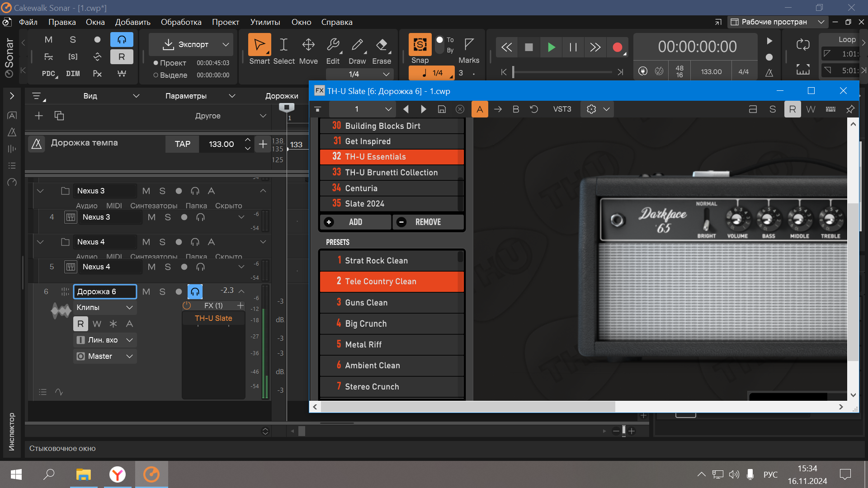The width and height of the screenshot is (868, 488).
Task: Toggle global input echo headphones button
Action: click(x=122, y=40)
